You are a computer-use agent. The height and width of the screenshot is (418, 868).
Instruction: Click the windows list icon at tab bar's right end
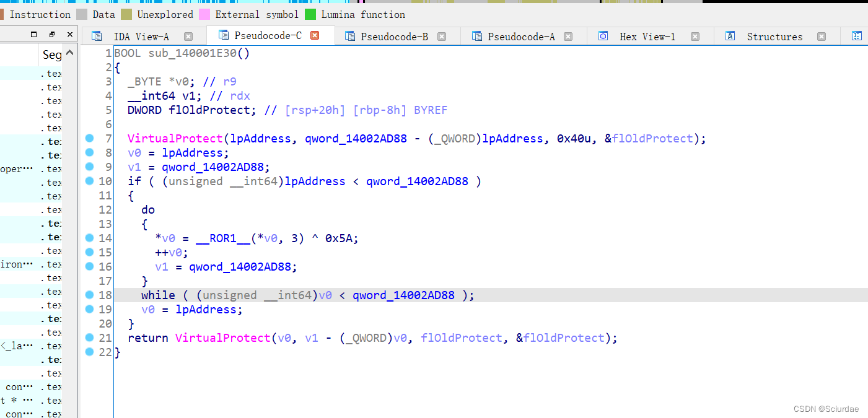coord(857,36)
